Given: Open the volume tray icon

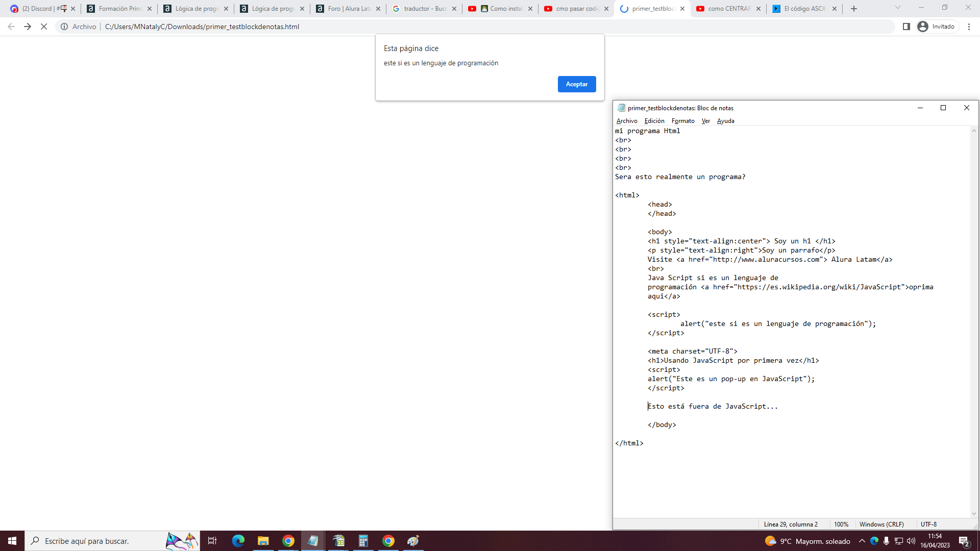Looking at the screenshot, I should click(x=911, y=541).
